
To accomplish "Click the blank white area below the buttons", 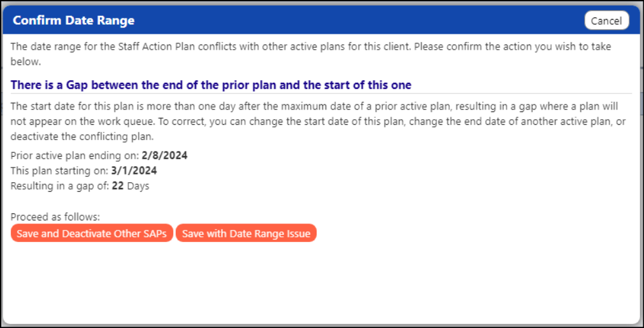I will [x=320, y=283].
